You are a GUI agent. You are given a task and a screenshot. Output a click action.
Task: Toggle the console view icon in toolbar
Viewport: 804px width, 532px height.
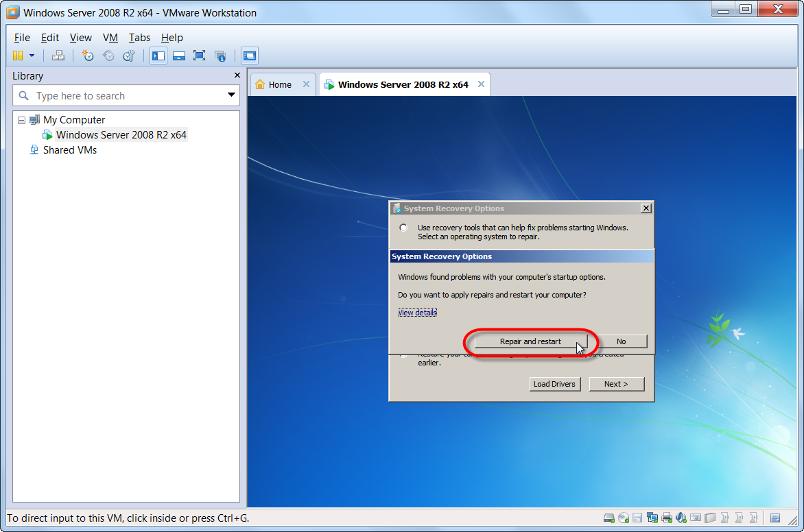pyautogui.click(x=250, y=56)
